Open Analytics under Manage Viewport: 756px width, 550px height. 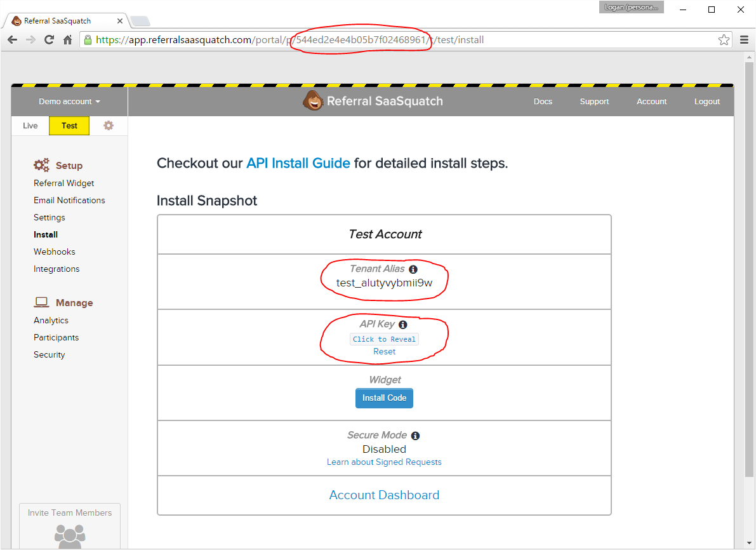(51, 320)
